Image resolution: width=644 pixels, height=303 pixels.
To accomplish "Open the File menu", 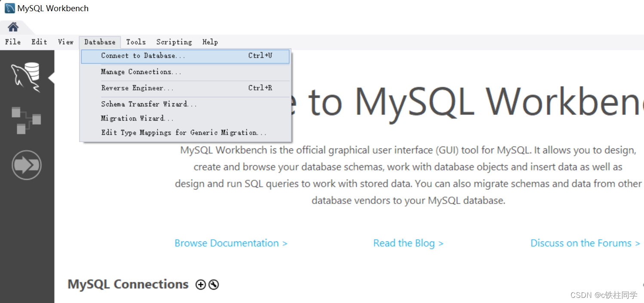I will pyautogui.click(x=13, y=42).
